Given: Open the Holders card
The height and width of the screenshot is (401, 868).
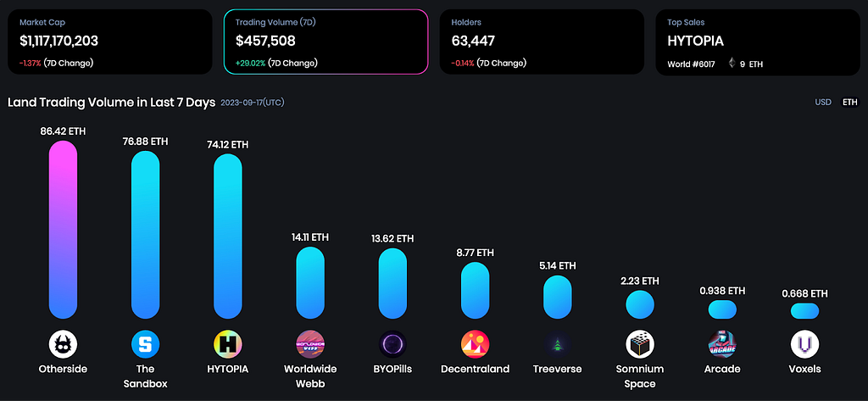Looking at the screenshot, I should coord(542,42).
